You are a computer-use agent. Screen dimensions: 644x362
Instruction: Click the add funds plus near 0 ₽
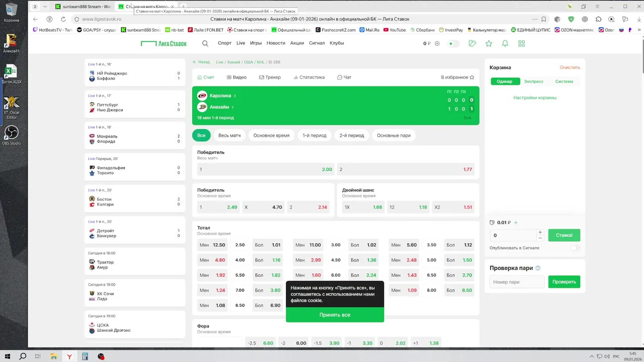437,43
